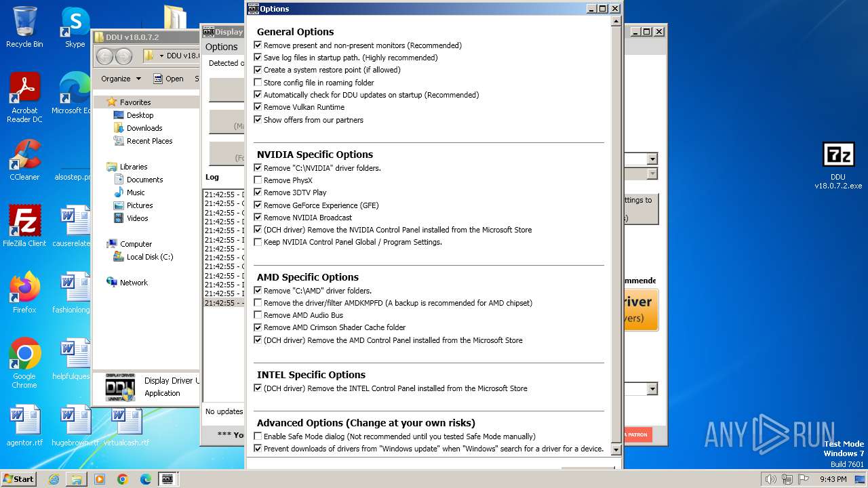The height and width of the screenshot is (488, 868).
Task: Enable Remove the driver/filter AMDKMPFD
Action: [x=258, y=303]
